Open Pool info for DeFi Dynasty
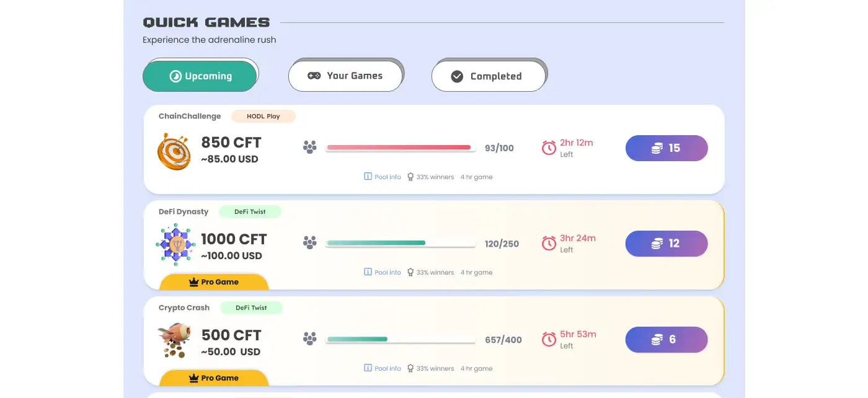The image size is (868, 398). tap(383, 272)
